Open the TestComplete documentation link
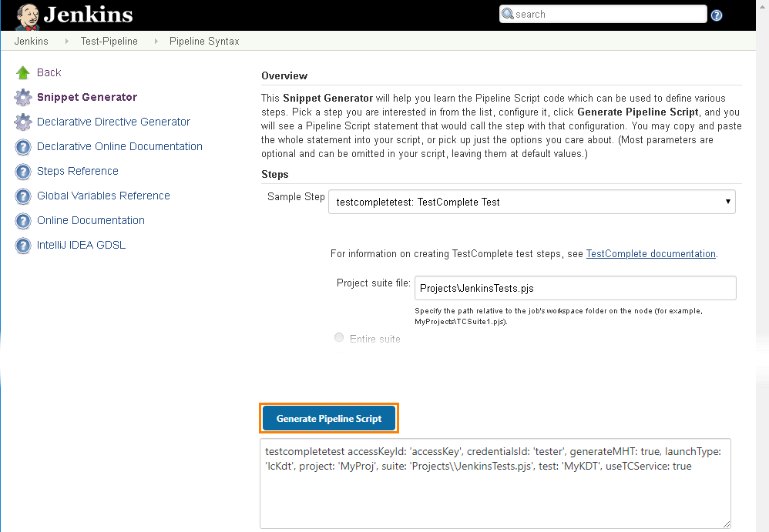769x532 pixels. pos(650,253)
